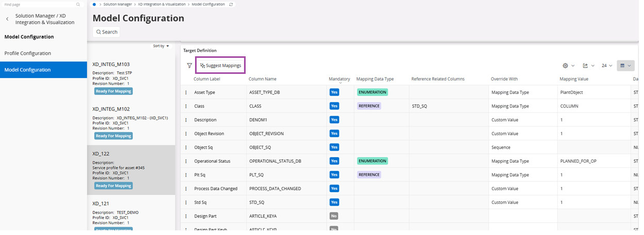Click the filter funnel icon in Target Definition

point(189,66)
